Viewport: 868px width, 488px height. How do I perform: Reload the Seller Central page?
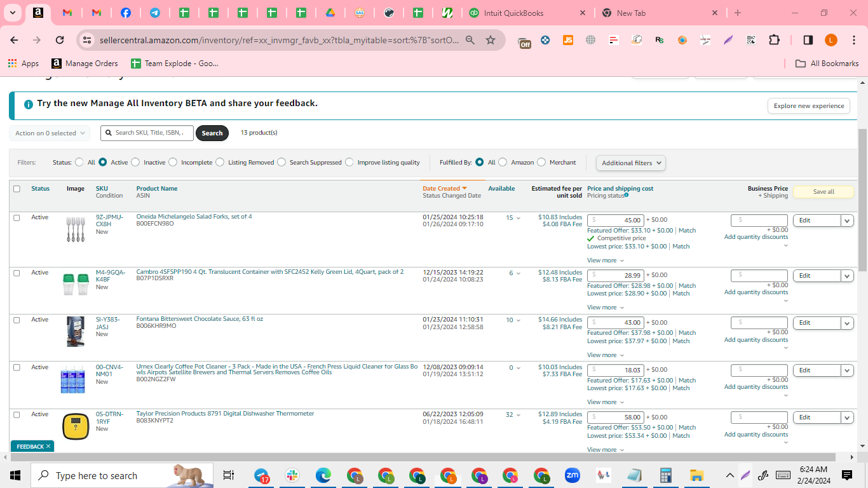coord(60,39)
